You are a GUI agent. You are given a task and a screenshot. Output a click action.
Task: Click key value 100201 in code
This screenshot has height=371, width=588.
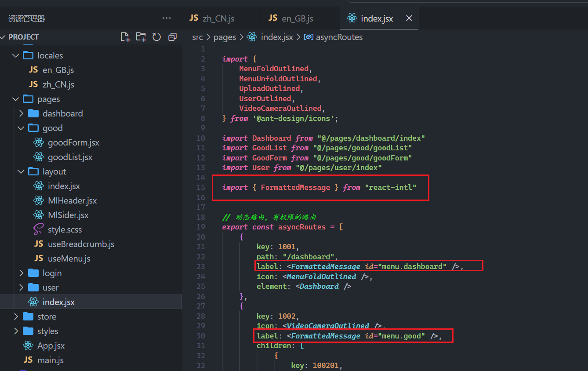pos(325,366)
